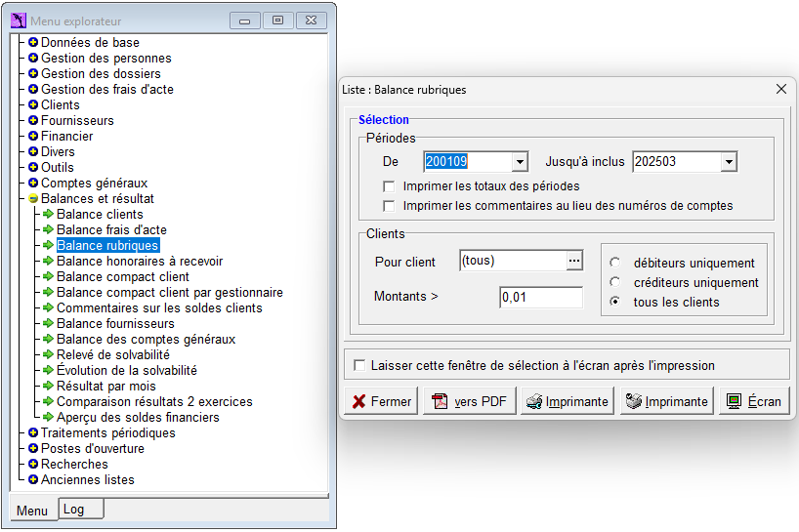The height and width of the screenshot is (532, 799).
Task: Collapse the Balances et résultat node
Action: 33,198
